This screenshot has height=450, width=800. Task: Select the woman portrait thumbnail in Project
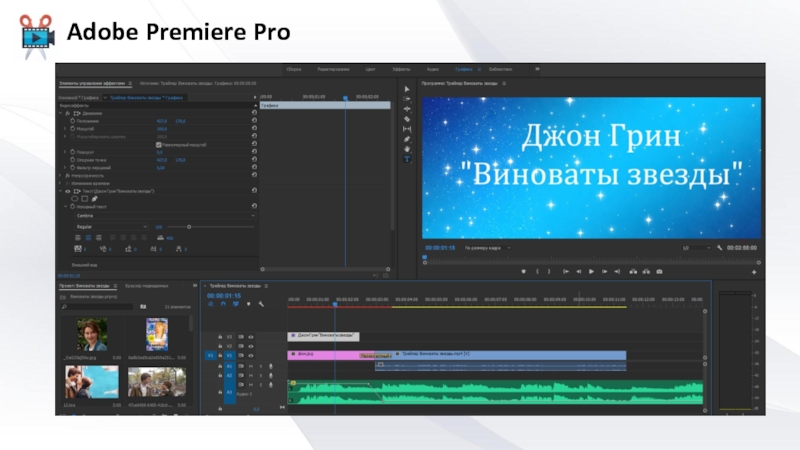coord(92,334)
